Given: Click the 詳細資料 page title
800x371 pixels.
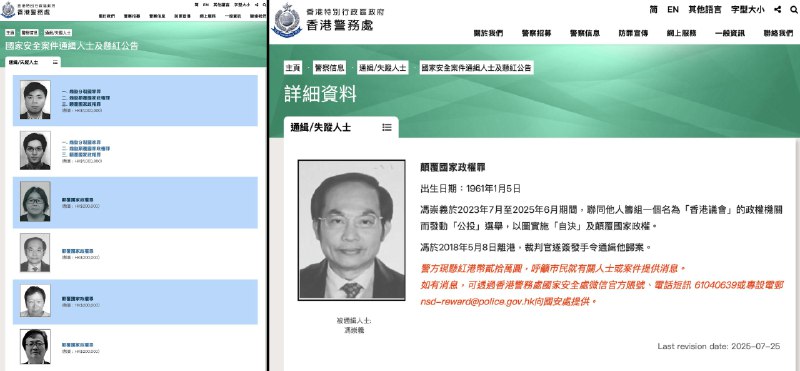Looking at the screenshot, I should tap(320, 94).
